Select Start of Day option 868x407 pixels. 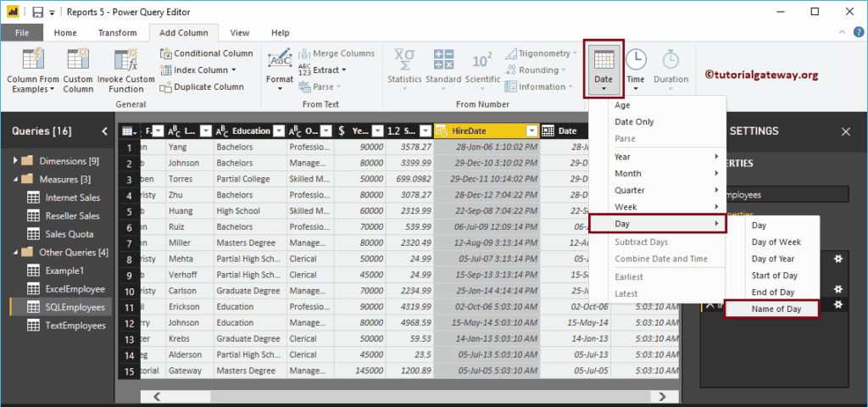click(775, 276)
